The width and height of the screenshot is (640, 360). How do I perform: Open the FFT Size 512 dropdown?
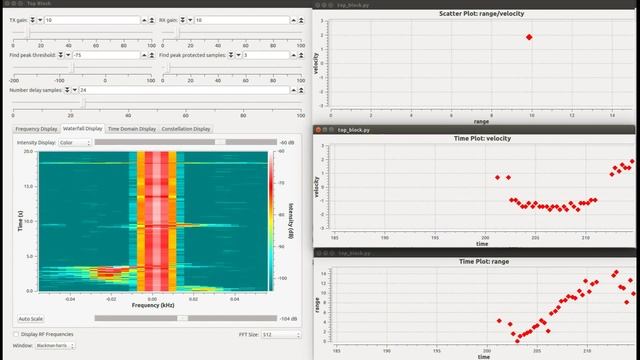(x=281, y=335)
